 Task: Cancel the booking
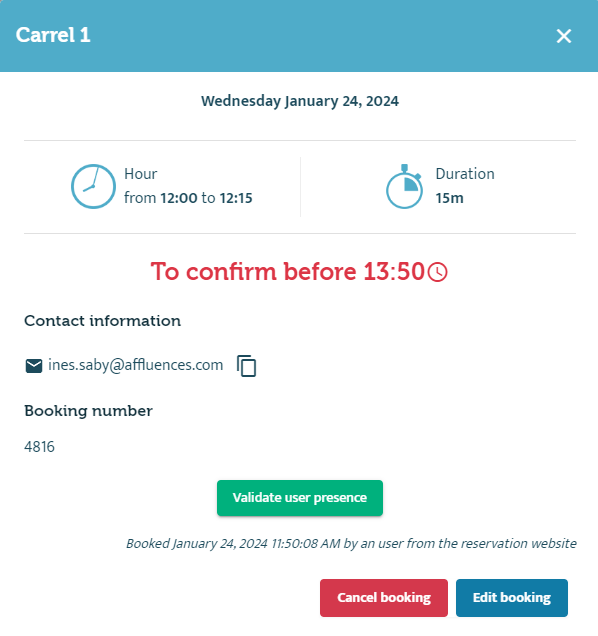[x=384, y=598]
